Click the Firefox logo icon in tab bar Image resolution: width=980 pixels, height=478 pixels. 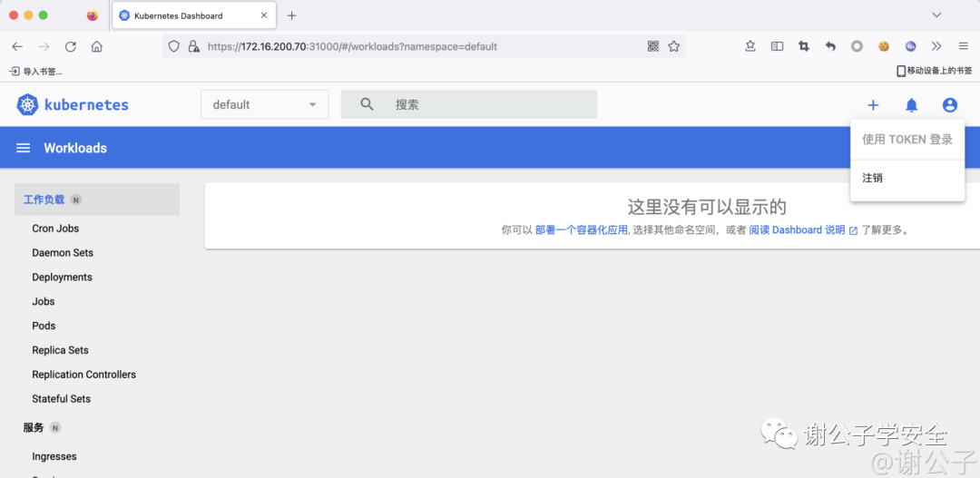pyautogui.click(x=93, y=15)
